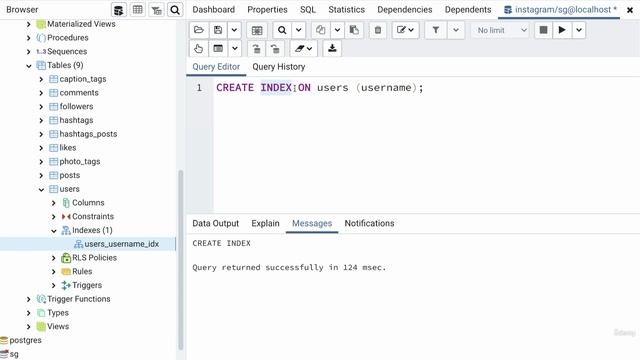This screenshot has width=640, height=360.
Task: Click the copy rows icon
Action: [321, 30]
